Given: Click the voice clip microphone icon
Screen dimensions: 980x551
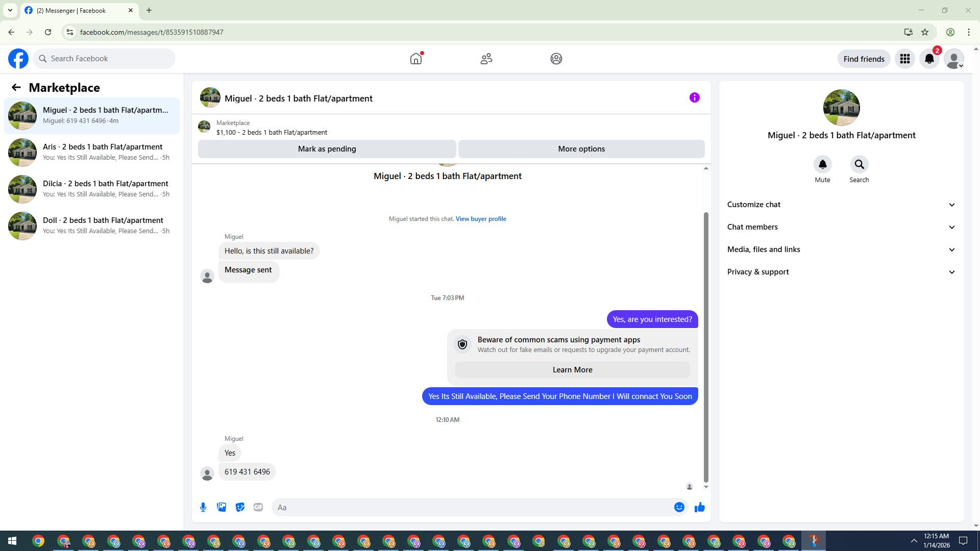Looking at the screenshot, I should [203, 507].
